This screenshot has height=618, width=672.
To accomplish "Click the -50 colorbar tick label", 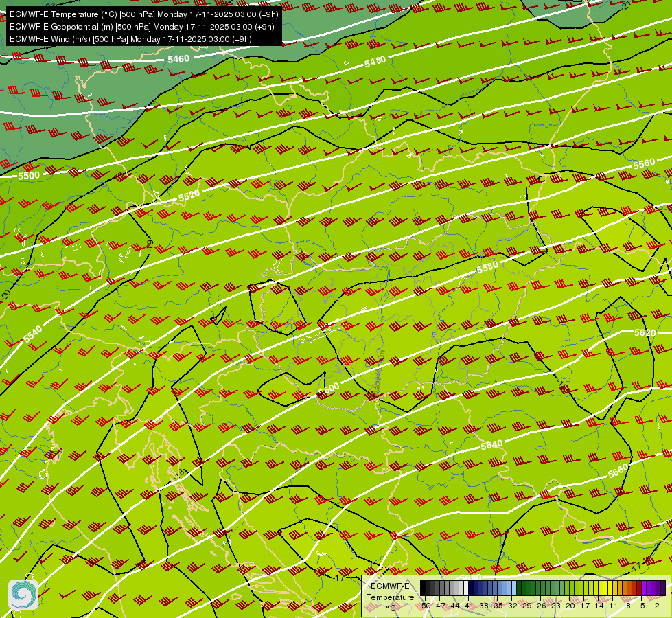I will point(425,606).
